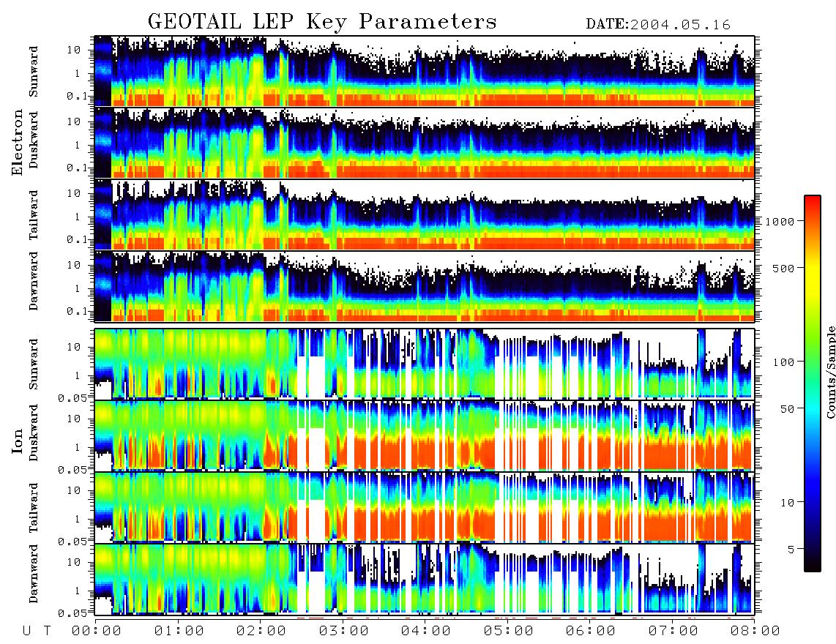Click the 500 colorbar tick label

point(783,268)
